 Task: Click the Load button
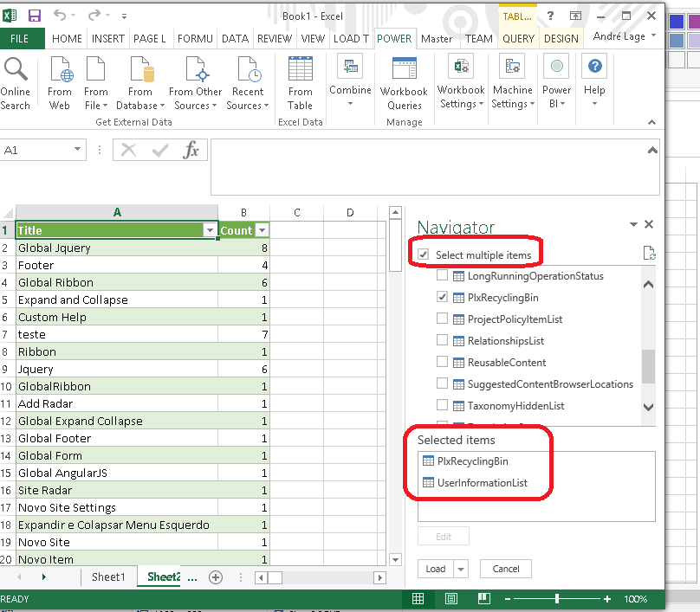coord(436,570)
